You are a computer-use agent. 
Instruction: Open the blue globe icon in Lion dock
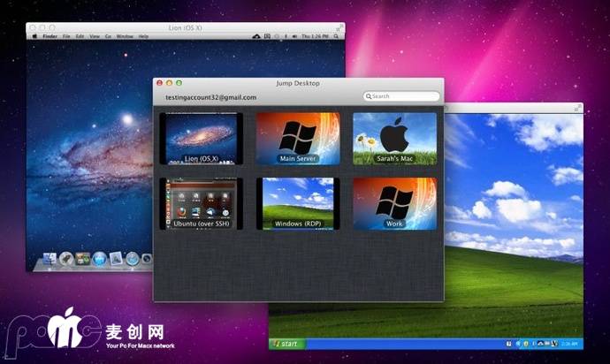coord(99,259)
